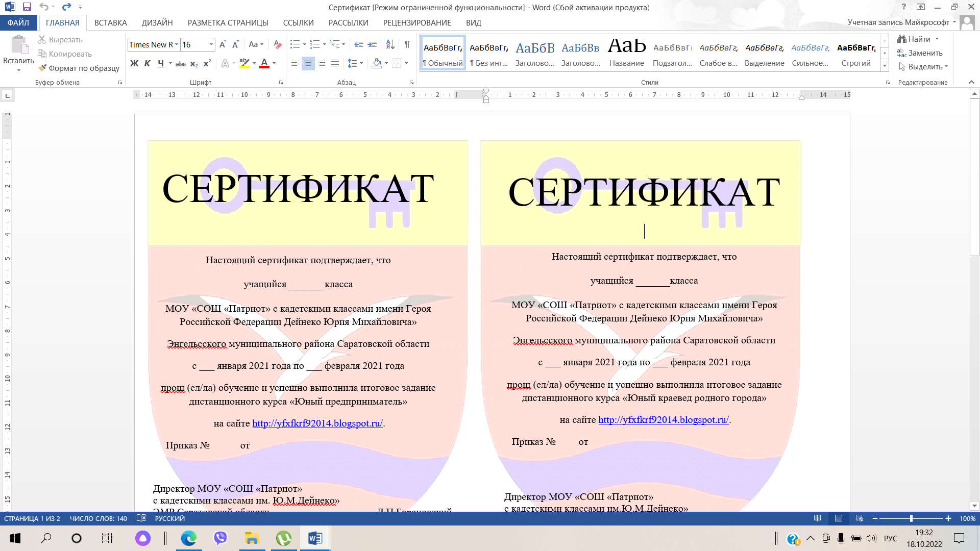Toggle bold formatting (Ж)
The height and width of the screenshot is (551, 980).
(x=134, y=63)
